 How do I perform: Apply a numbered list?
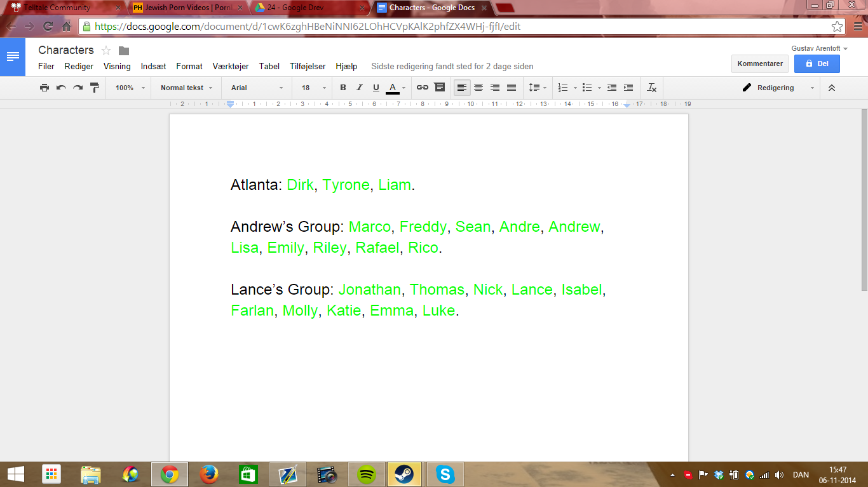[563, 88]
